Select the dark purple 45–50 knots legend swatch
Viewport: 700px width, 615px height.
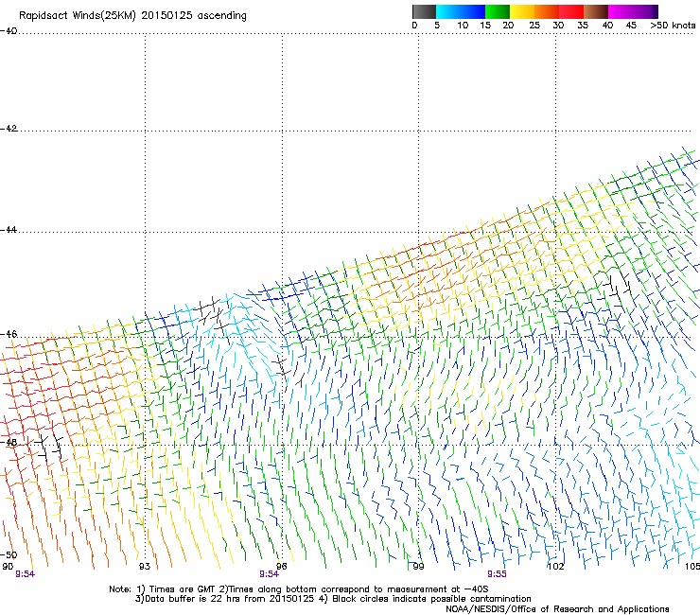(645, 11)
